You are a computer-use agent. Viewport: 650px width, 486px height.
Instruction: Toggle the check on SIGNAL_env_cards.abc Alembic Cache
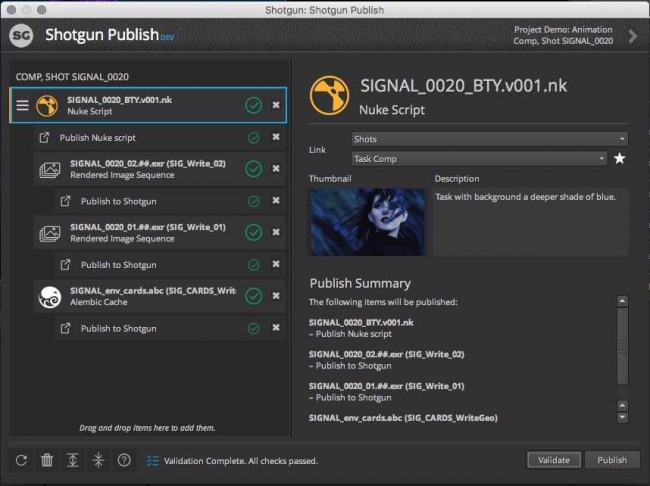[253, 296]
